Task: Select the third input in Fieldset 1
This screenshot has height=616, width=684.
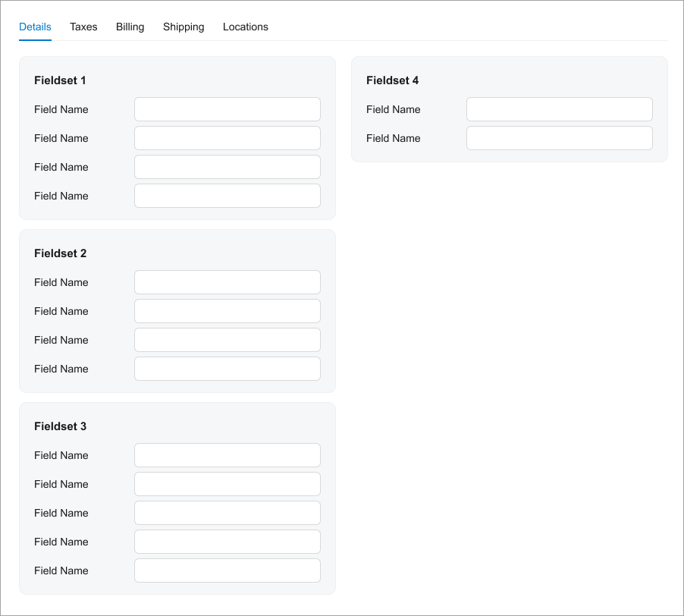Action: click(x=227, y=167)
